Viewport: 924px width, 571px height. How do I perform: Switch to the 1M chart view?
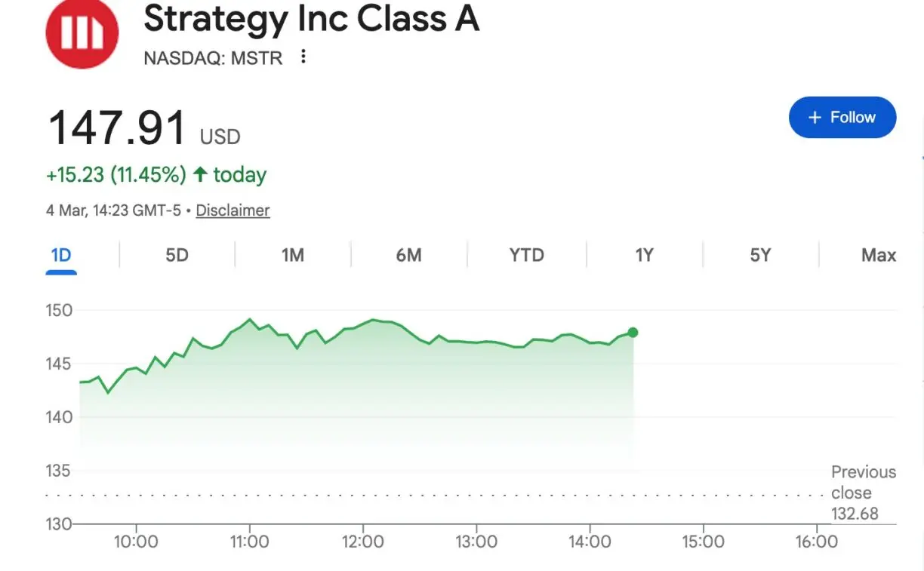293,255
